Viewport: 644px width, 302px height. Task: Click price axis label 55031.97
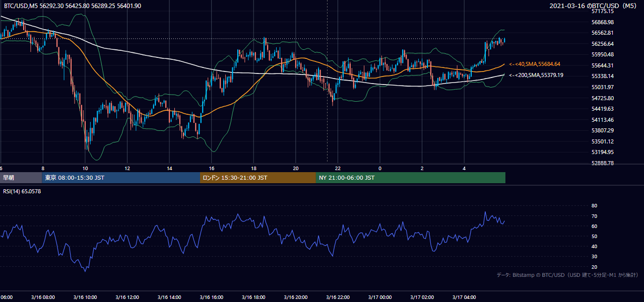coord(602,87)
